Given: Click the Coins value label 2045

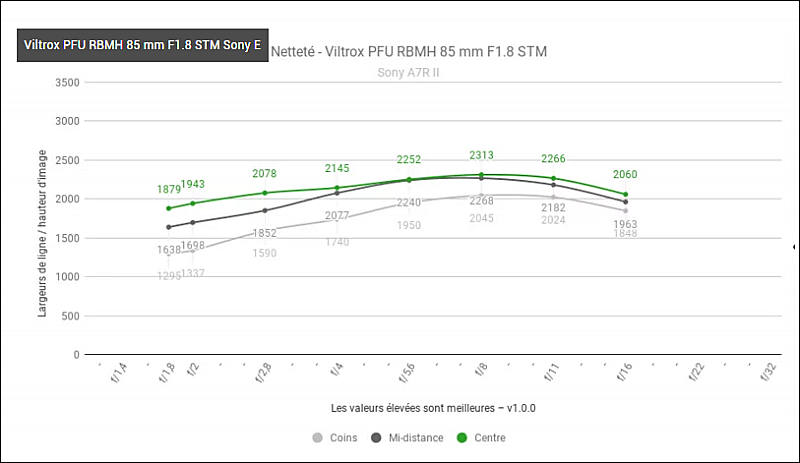Looking at the screenshot, I should (481, 218).
